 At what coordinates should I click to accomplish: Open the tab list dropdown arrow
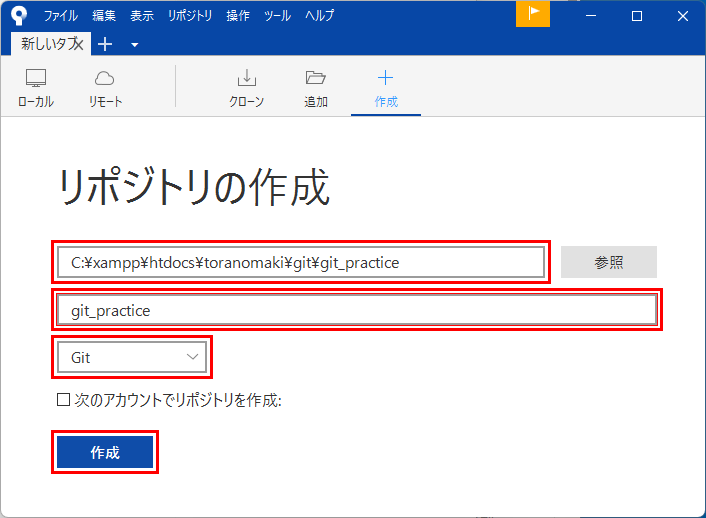[134, 45]
